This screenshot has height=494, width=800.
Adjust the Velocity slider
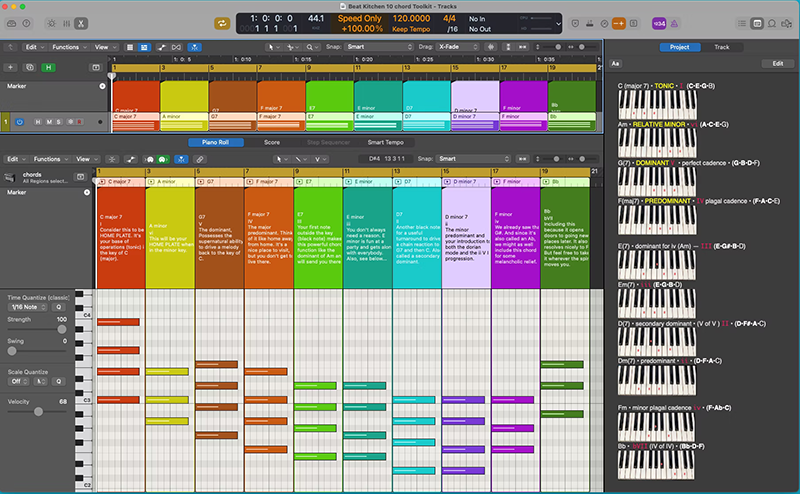tap(38, 411)
